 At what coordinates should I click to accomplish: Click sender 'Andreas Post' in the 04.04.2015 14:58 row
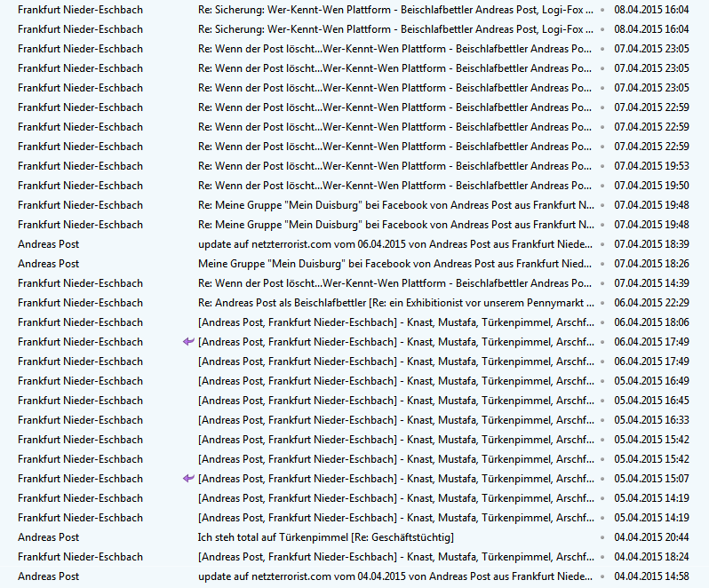coord(48,576)
